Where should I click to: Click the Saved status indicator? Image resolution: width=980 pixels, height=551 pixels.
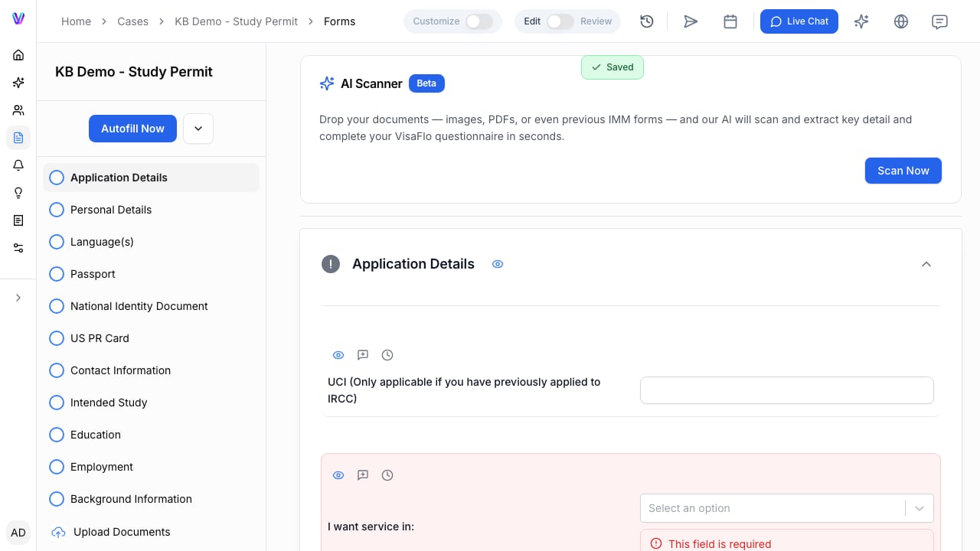[612, 67]
